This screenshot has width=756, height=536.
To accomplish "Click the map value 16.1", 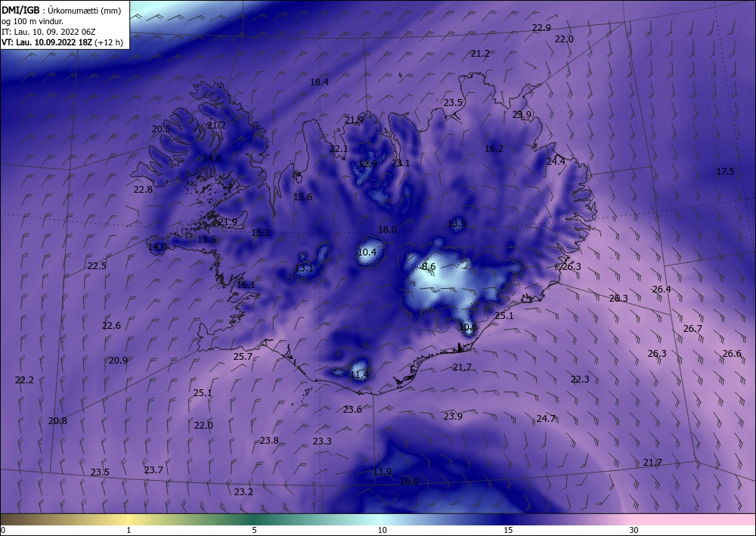I will point(246,285).
